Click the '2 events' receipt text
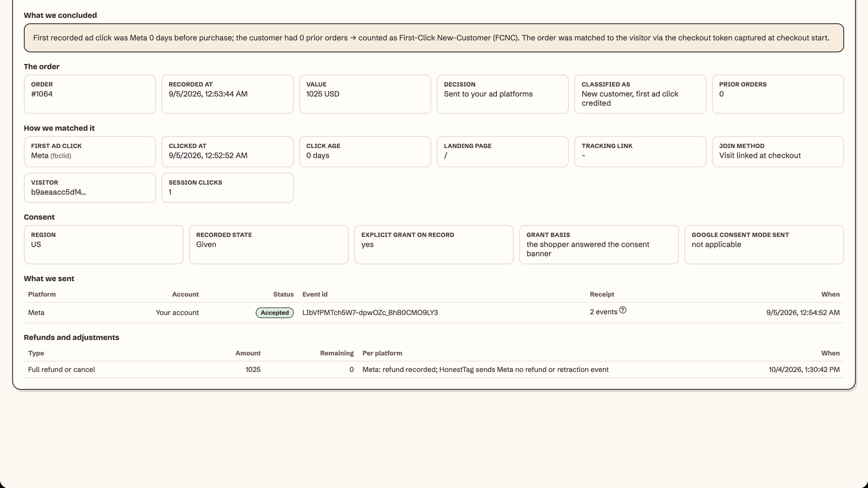This screenshot has height=488, width=868. point(604,312)
